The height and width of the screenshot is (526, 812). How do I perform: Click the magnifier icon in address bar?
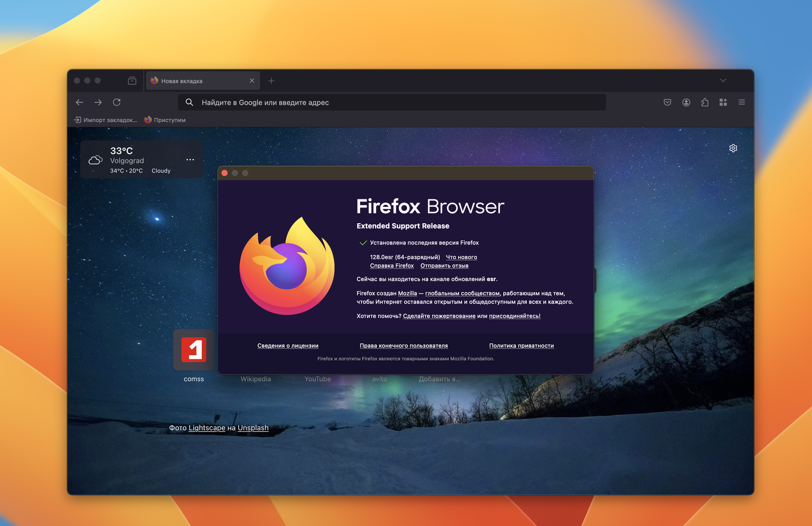click(189, 102)
